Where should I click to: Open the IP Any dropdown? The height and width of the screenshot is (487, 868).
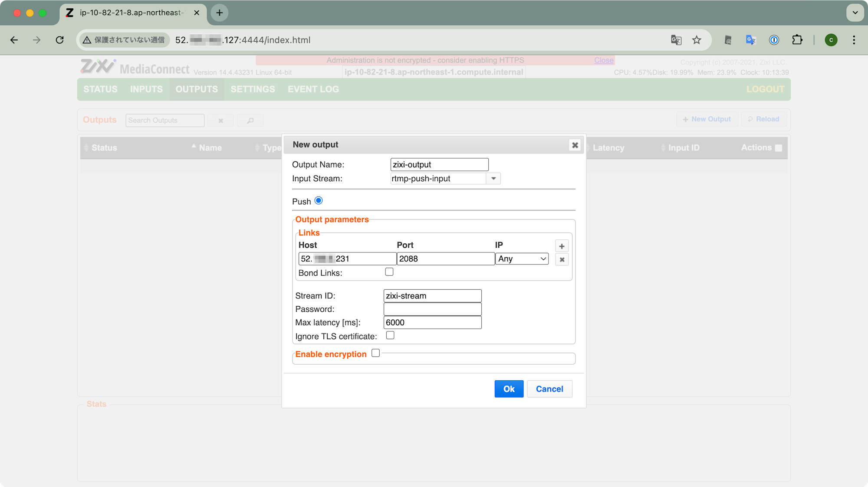click(x=522, y=259)
